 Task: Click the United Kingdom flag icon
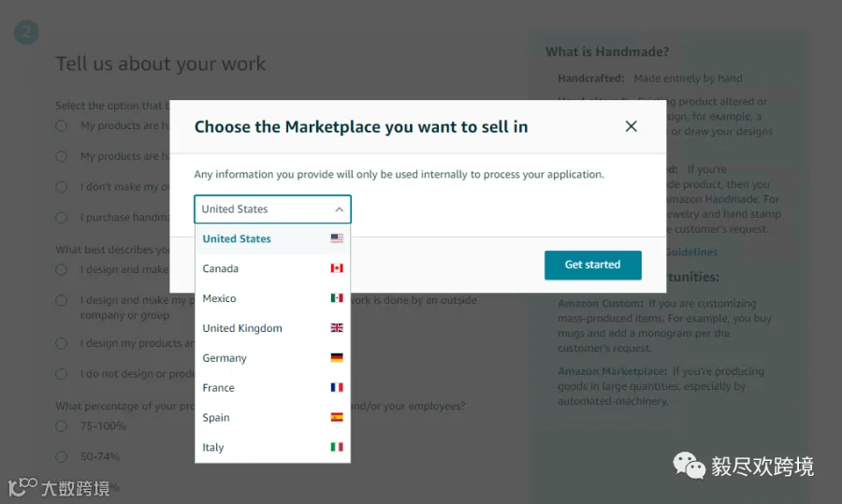point(337,328)
